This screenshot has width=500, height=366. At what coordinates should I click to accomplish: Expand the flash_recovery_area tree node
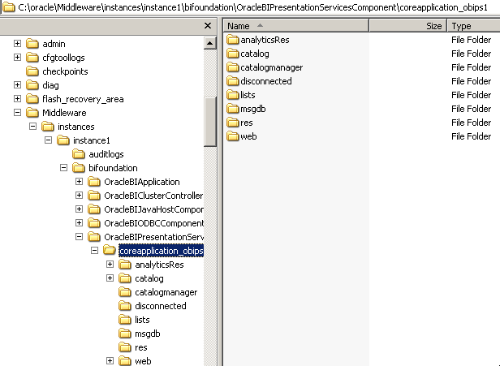(x=17, y=99)
